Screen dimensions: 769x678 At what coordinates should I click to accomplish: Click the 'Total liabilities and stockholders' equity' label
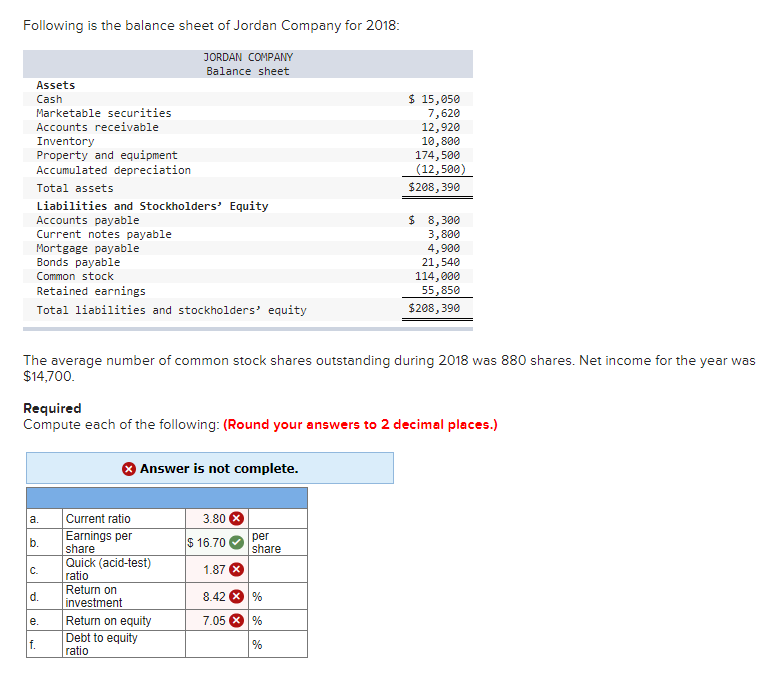coord(172,310)
